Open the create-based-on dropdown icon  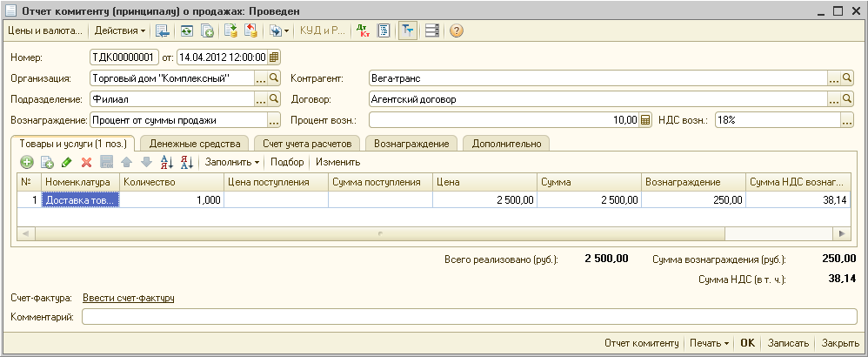[x=279, y=31]
